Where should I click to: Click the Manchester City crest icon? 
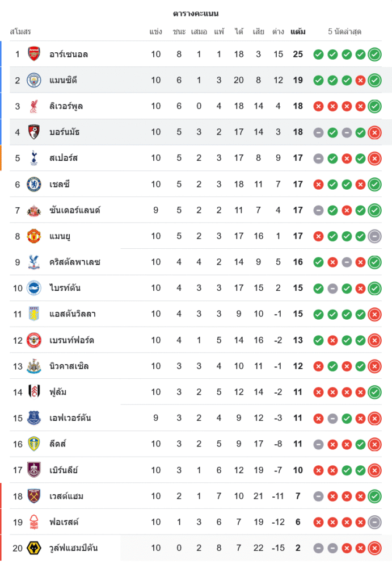point(34,80)
